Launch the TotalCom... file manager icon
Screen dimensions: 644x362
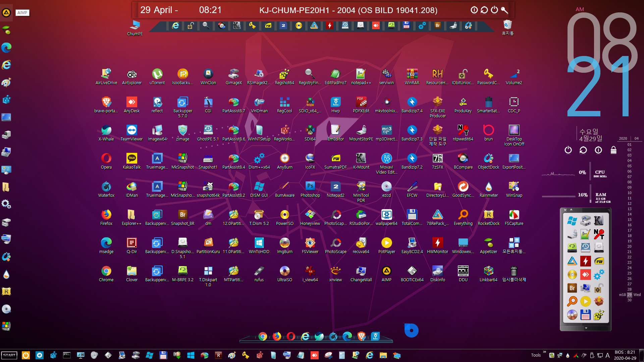[412, 217]
